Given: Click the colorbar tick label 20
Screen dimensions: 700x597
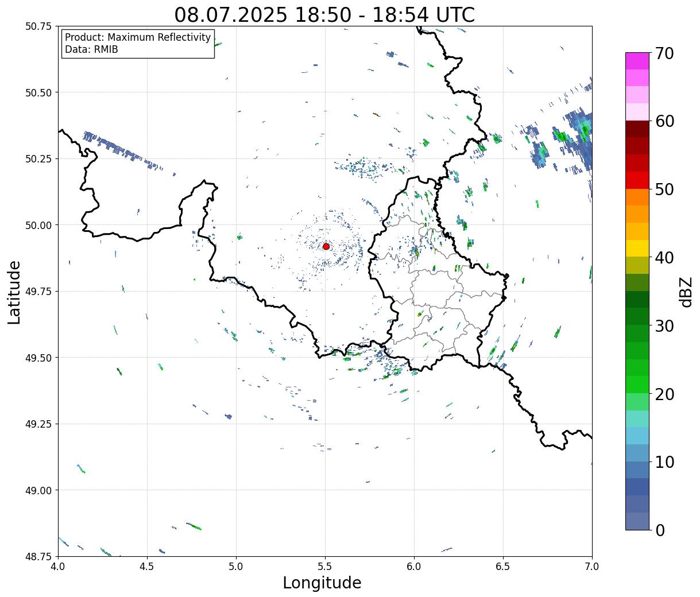Looking at the screenshot, I should tap(664, 394).
